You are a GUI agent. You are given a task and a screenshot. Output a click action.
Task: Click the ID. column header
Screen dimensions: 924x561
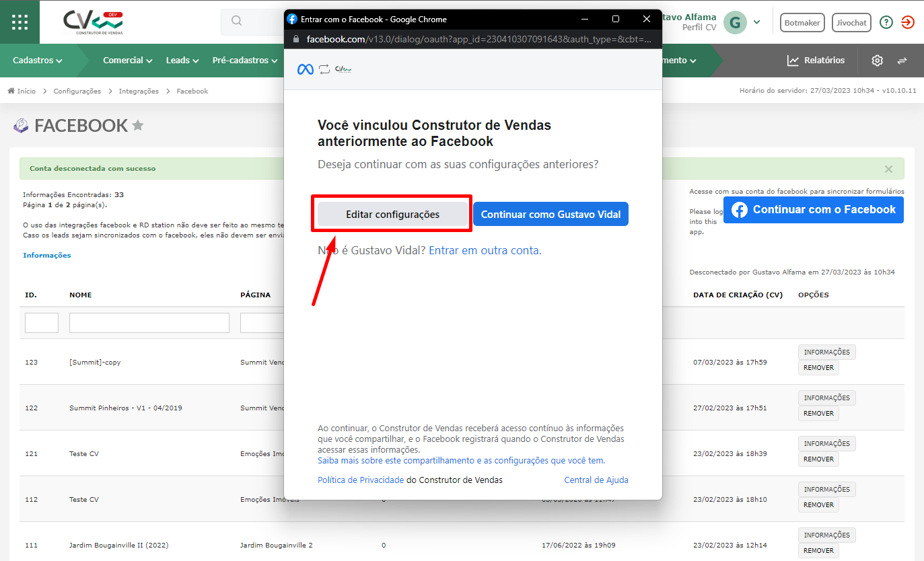(x=30, y=295)
